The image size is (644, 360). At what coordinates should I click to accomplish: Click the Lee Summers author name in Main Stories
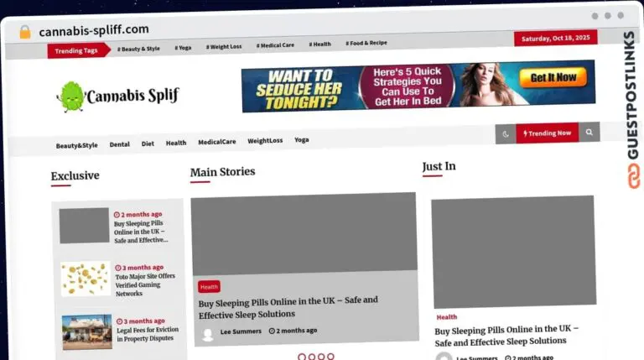coord(241,331)
